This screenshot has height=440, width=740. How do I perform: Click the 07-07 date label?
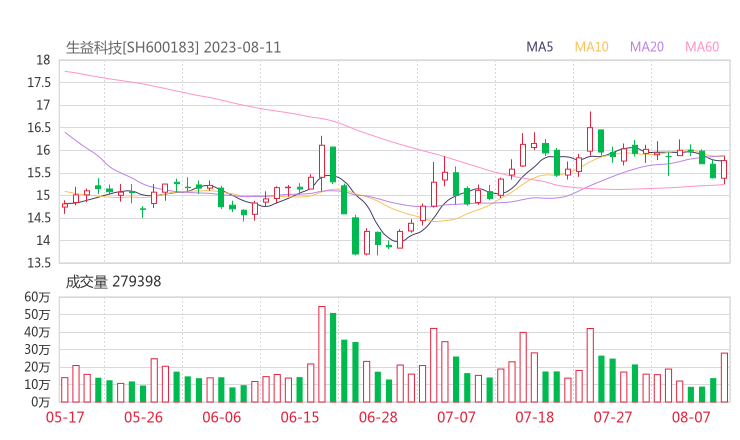pyautogui.click(x=456, y=417)
